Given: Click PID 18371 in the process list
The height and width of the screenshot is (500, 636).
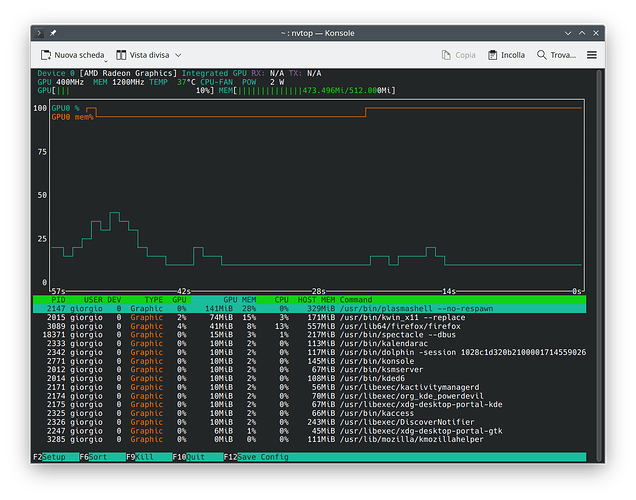Looking at the screenshot, I should pyautogui.click(x=54, y=335).
